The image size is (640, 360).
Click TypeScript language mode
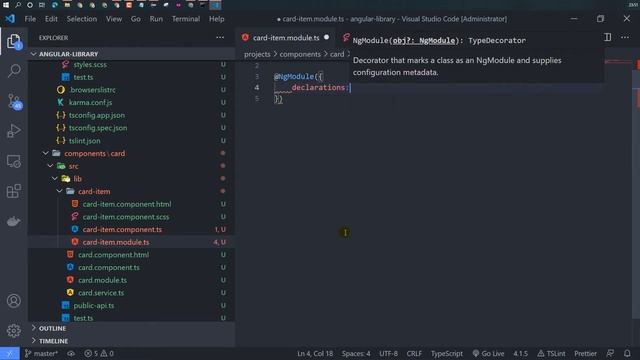447,353
